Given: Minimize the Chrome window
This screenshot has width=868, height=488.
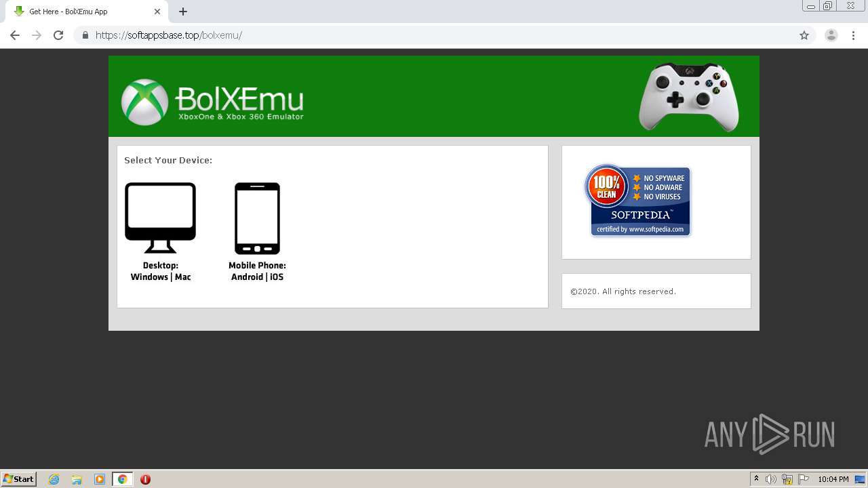Looking at the screenshot, I should (811, 6).
